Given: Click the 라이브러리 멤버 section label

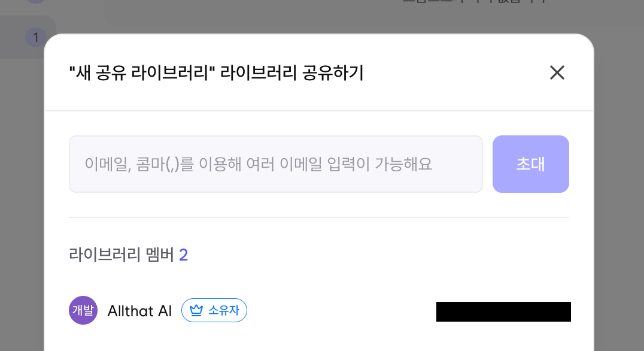Looking at the screenshot, I should 121,255.
